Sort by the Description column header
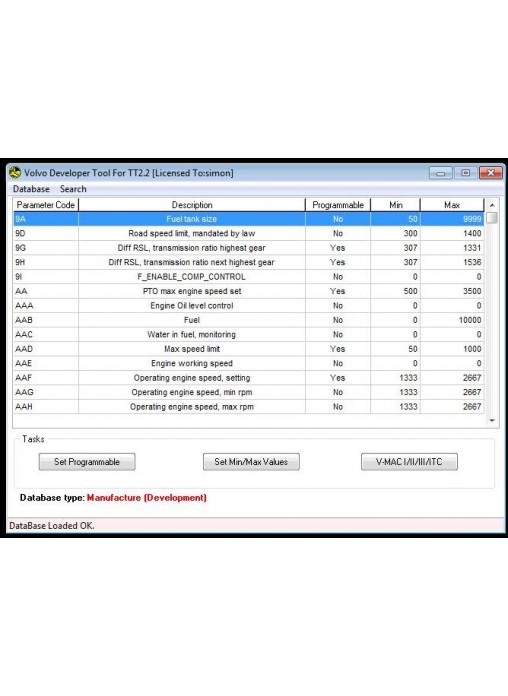Screen dimensions: 508x696 (x=192, y=205)
